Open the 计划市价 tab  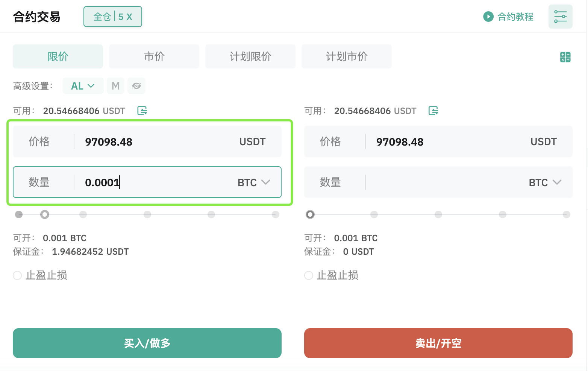[x=347, y=56]
